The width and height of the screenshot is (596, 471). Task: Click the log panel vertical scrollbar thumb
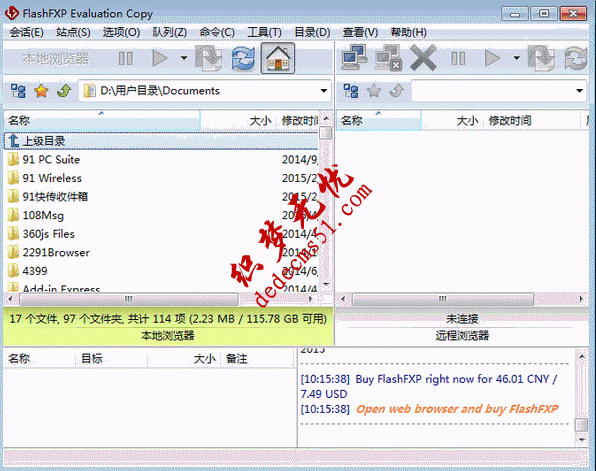pos(582,425)
